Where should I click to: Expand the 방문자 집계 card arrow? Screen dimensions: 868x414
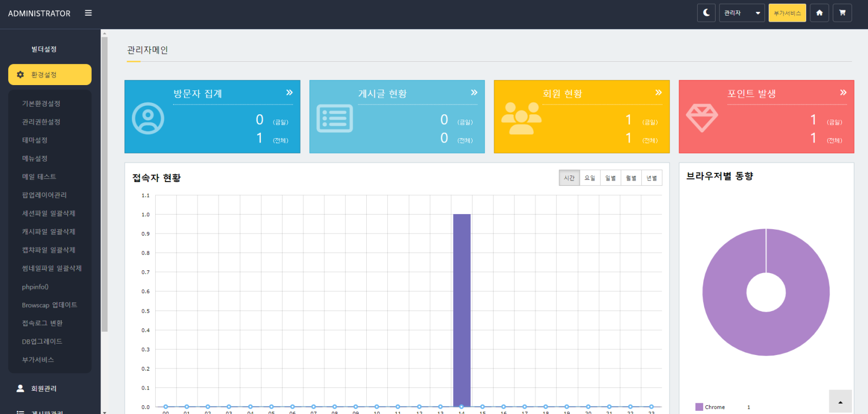[289, 93]
